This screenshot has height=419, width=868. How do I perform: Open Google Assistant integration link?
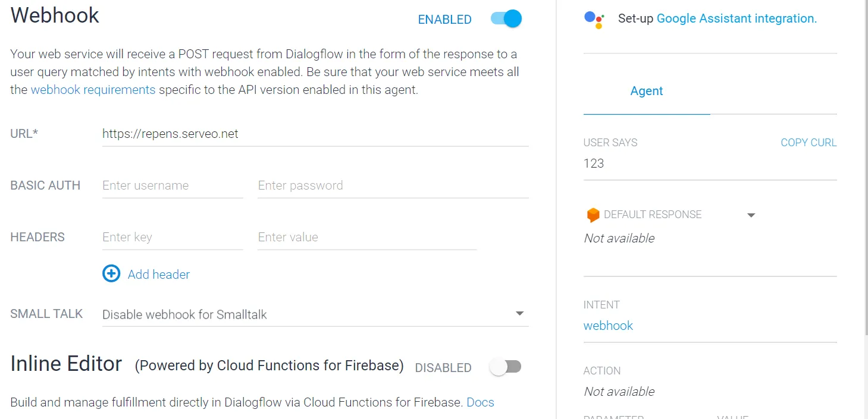(x=737, y=18)
